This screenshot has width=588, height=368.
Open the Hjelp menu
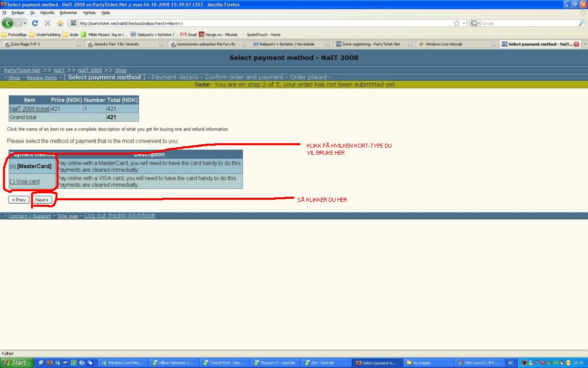[106, 13]
